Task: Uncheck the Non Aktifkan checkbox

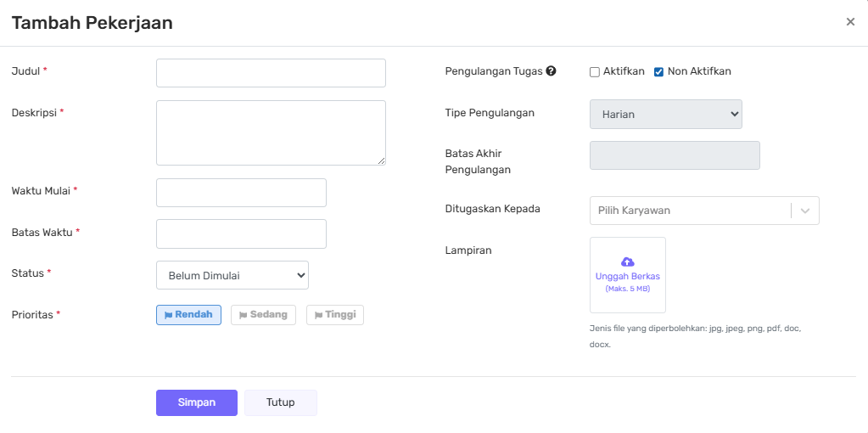Action: pyautogui.click(x=658, y=72)
